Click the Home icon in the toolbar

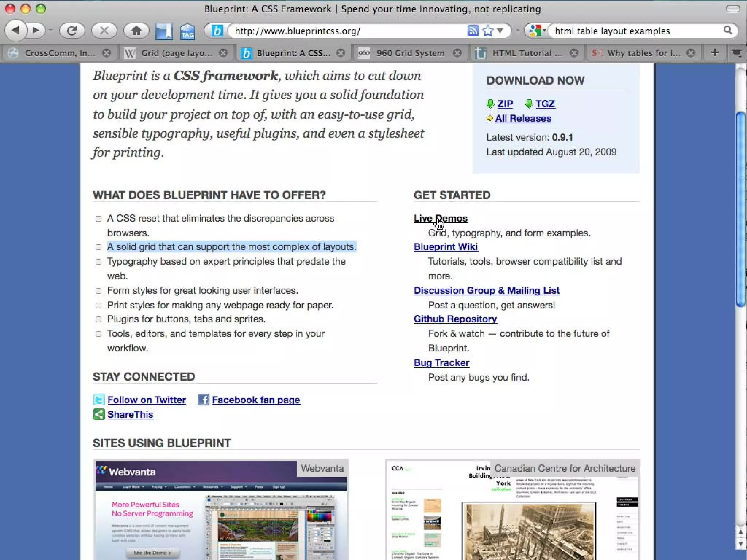[136, 31]
